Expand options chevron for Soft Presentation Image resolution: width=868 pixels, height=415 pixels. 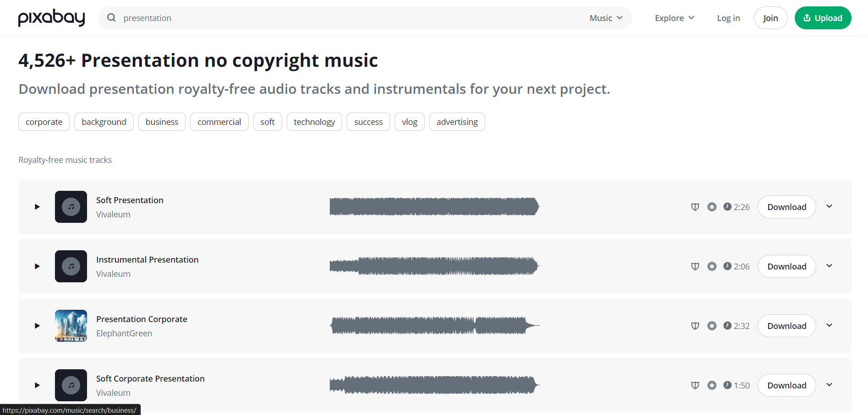tap(829, 206)
